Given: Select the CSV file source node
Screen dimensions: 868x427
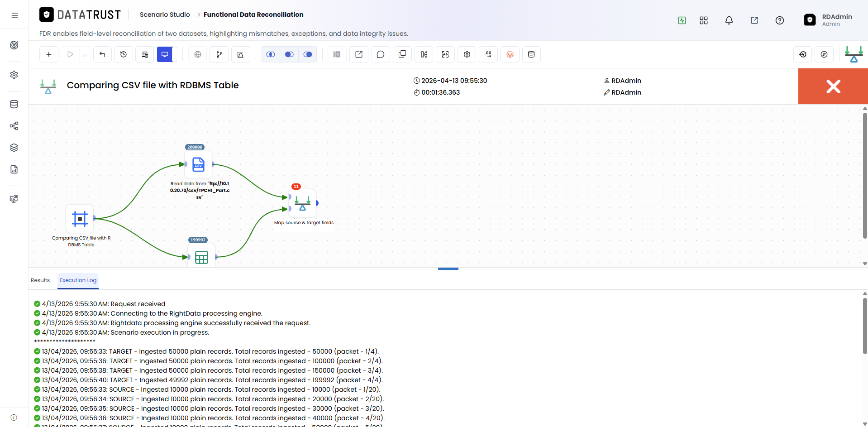Looking at the screenshot, I should [198, 164].
